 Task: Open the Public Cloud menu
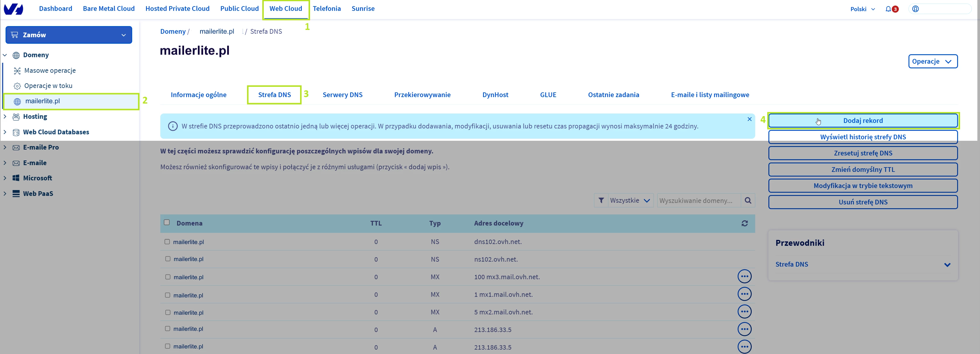click(239, 9)
